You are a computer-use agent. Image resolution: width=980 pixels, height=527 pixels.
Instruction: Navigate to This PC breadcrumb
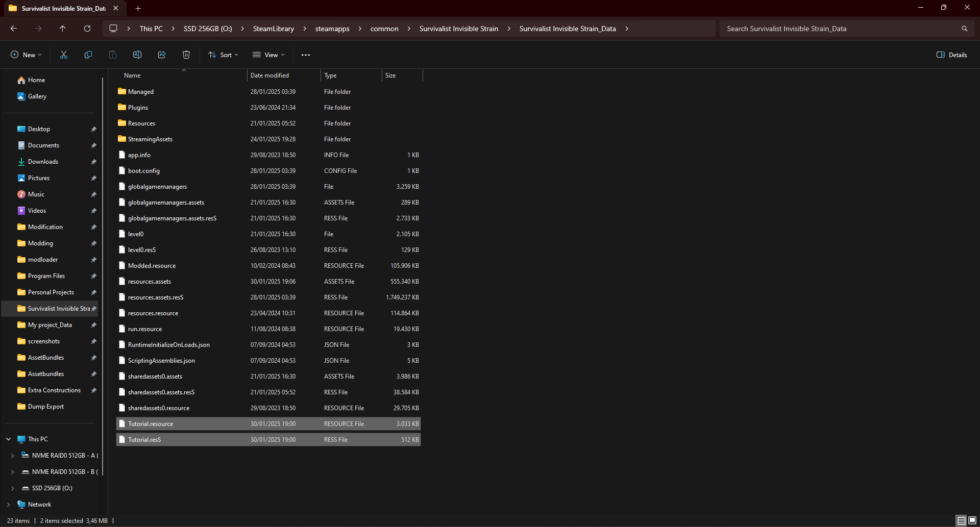[151, 29]
